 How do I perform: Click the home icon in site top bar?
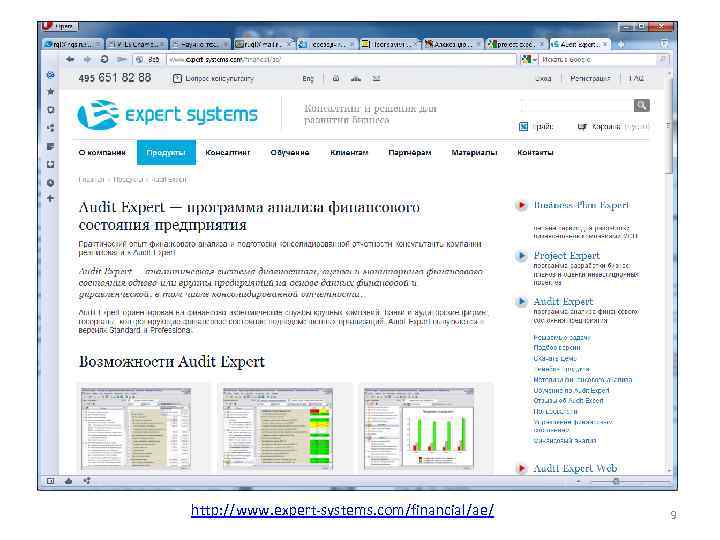point(336,79)
